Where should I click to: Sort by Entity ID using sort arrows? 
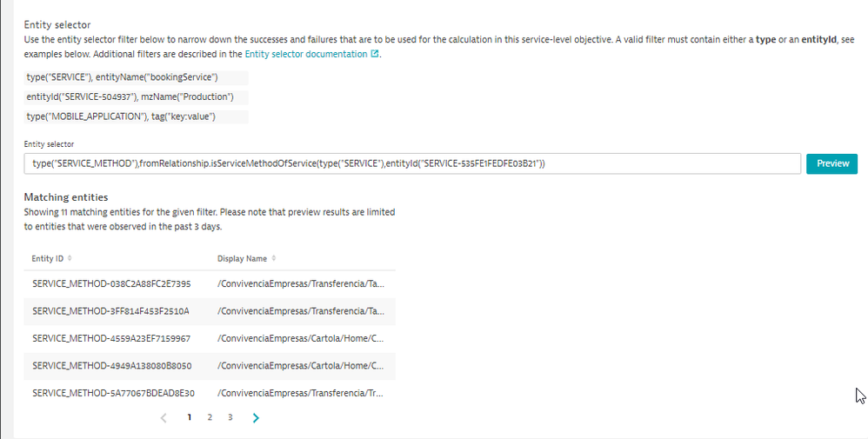point(70,258)
